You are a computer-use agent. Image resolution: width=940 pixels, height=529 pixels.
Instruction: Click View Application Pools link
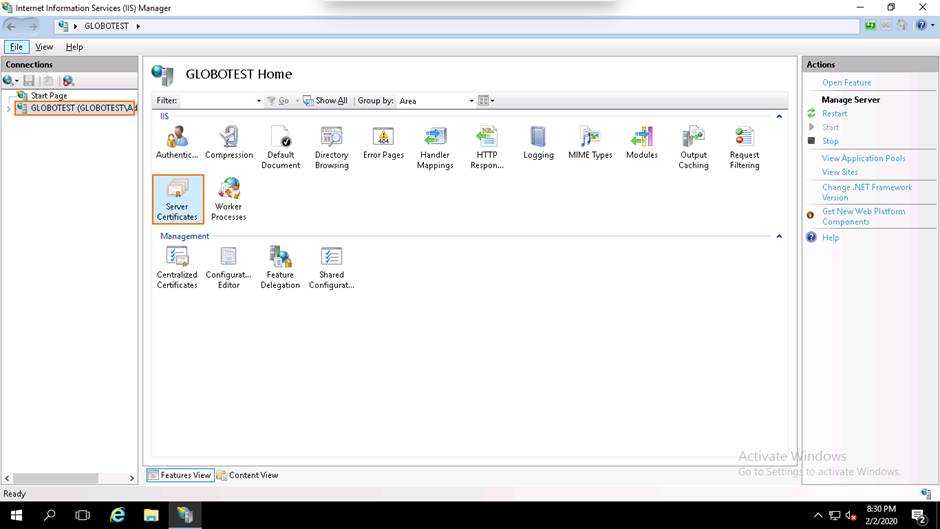pos(863,158)
